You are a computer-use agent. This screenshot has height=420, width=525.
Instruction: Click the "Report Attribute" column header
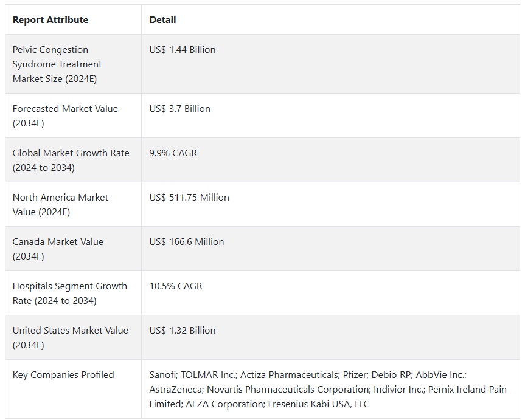pyautogui.click(x=50, y=20)
